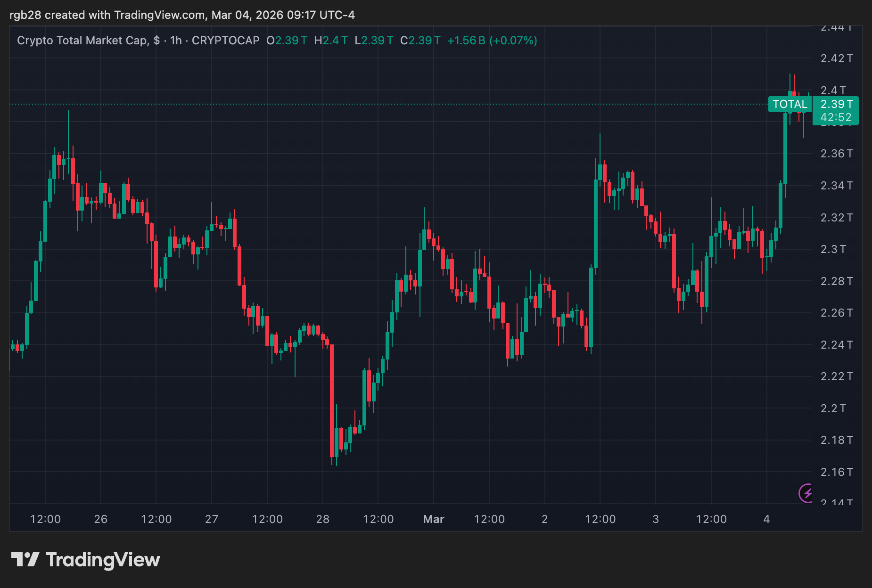The width and height of the screenshot is (872, 588).
Task: Click the 2.3 T price axis label
Action: 833,249
